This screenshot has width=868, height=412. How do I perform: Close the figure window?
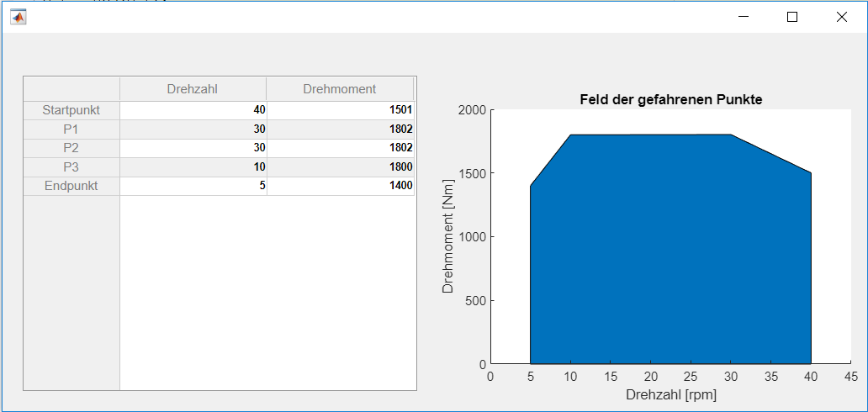pos(841,17)
